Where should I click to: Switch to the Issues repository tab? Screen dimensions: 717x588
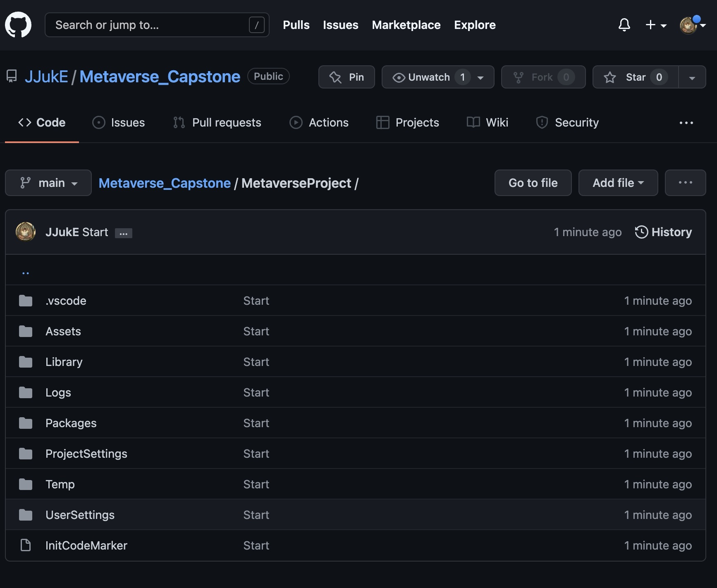119,123
